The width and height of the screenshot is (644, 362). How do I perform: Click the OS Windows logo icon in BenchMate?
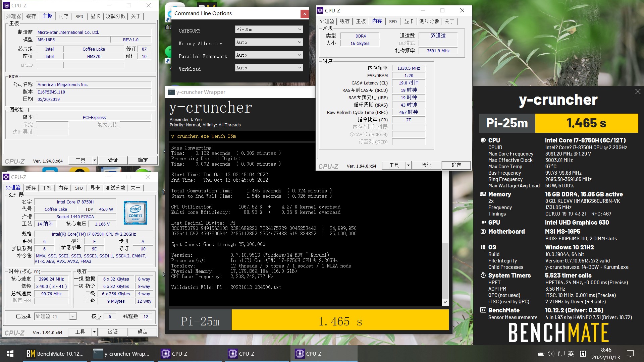click(483, 247)
